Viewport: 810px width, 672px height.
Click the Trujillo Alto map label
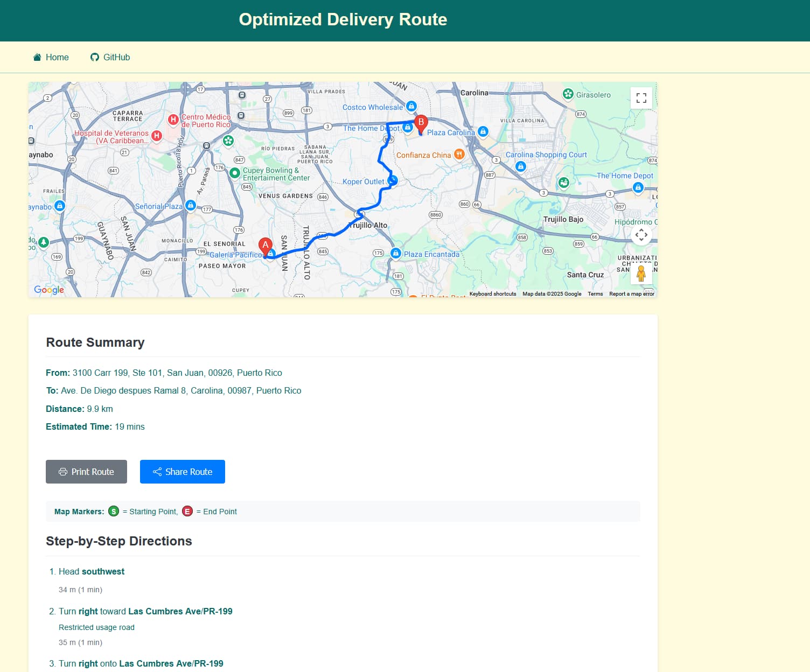[x=368, y=225]
